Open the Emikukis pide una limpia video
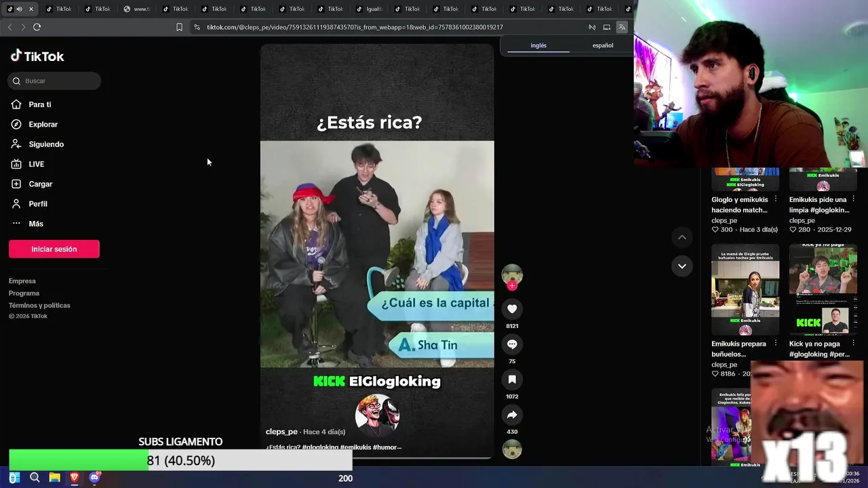The height and width of the screenshot is (488, 868). pyautogui.click(x=823, y=179)
